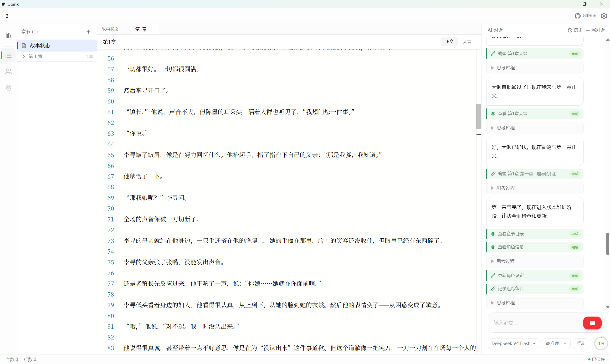Click the AI chat scrollbar thumb

tap(607, 244)
